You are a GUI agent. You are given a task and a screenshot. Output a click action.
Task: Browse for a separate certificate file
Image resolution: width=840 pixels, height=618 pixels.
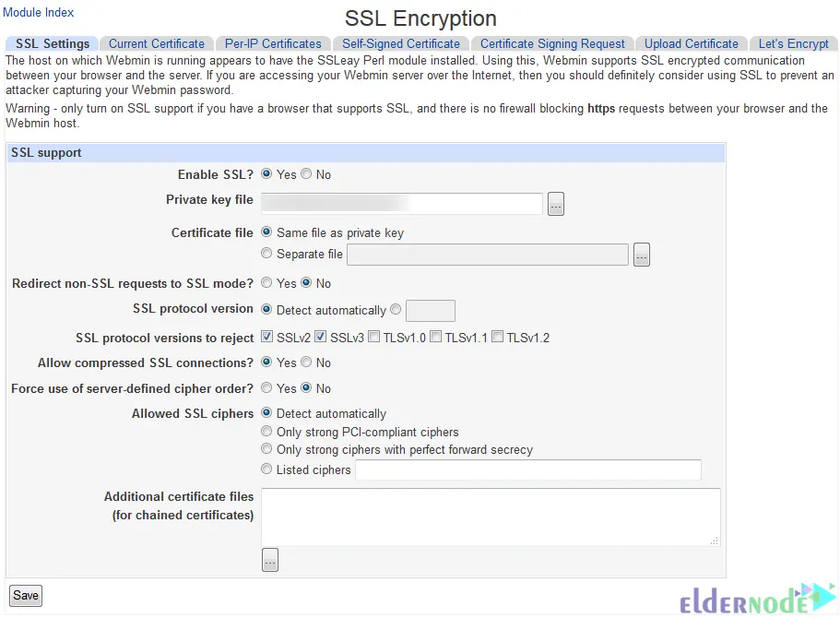pos(641,254)
